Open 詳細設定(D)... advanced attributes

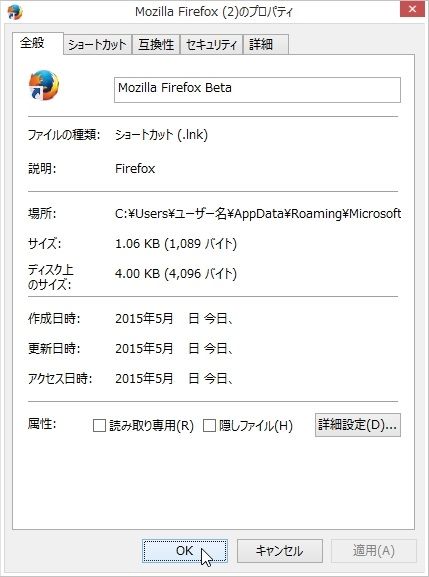(358, 425)
